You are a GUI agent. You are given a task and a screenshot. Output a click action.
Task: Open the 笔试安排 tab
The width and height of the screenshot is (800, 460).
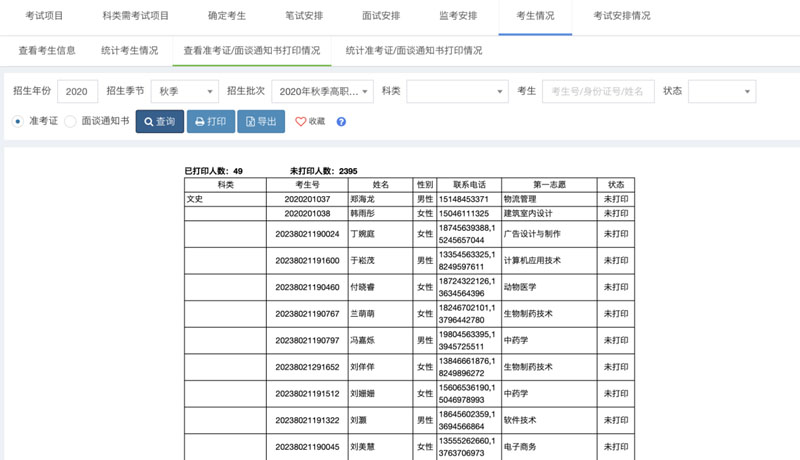(x=306, y=16)
